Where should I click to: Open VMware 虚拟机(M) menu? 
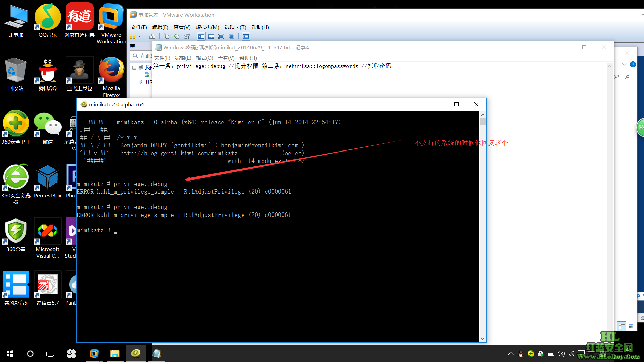207,27
